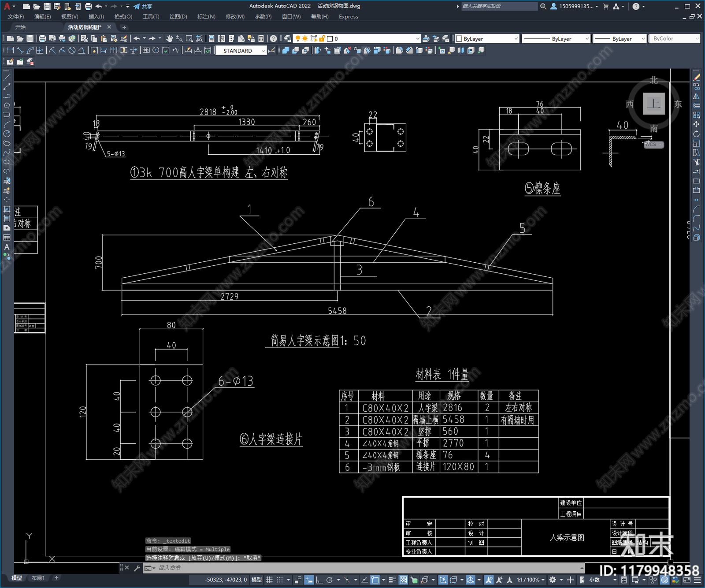
Task: Click the 模型 model space button in status bar
Action: pos(256,580)
